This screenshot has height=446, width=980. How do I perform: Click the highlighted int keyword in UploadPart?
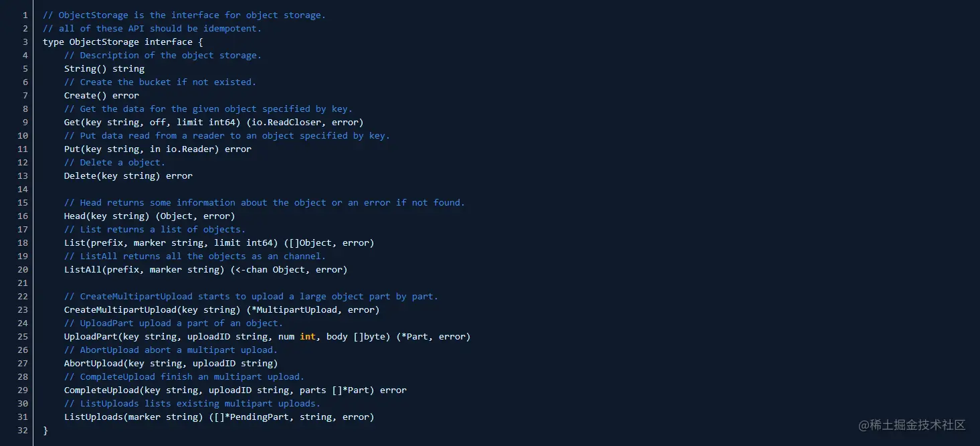click(307, 336)
